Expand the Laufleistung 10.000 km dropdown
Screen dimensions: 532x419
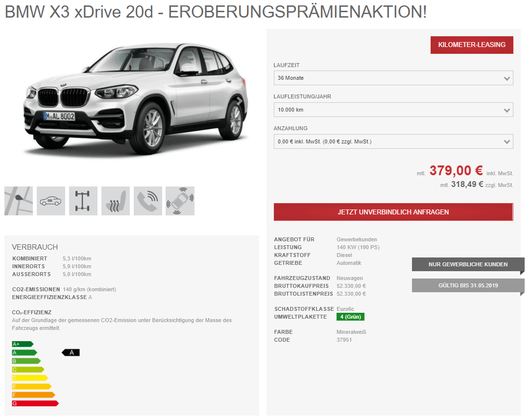point(393,110)
